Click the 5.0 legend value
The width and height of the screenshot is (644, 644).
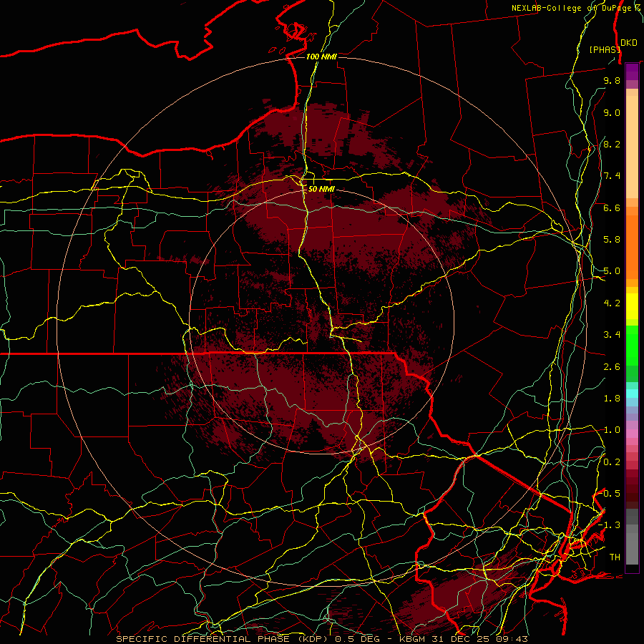point(612,271)
